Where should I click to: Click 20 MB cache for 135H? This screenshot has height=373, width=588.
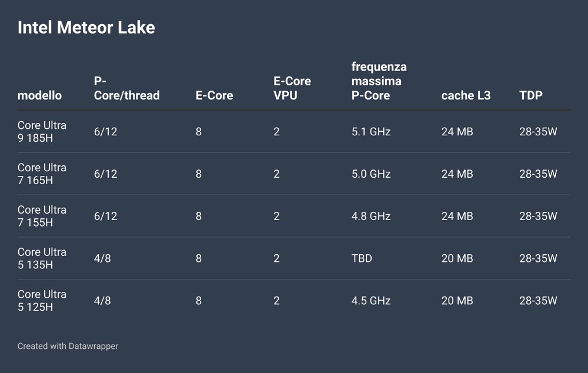(457, 258)
